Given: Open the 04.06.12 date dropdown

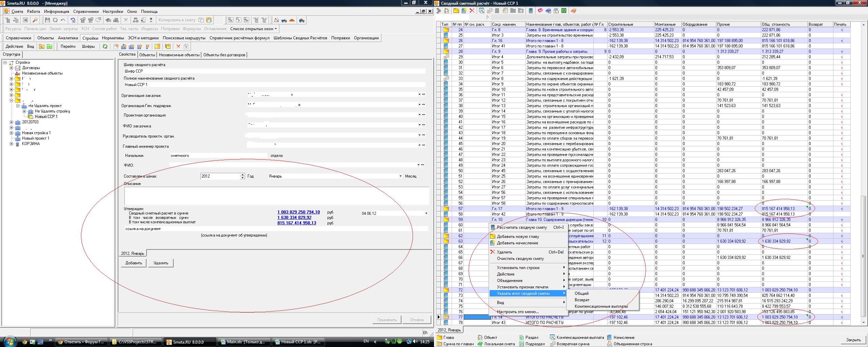Looking at the screenshot, I should point(426,213).
